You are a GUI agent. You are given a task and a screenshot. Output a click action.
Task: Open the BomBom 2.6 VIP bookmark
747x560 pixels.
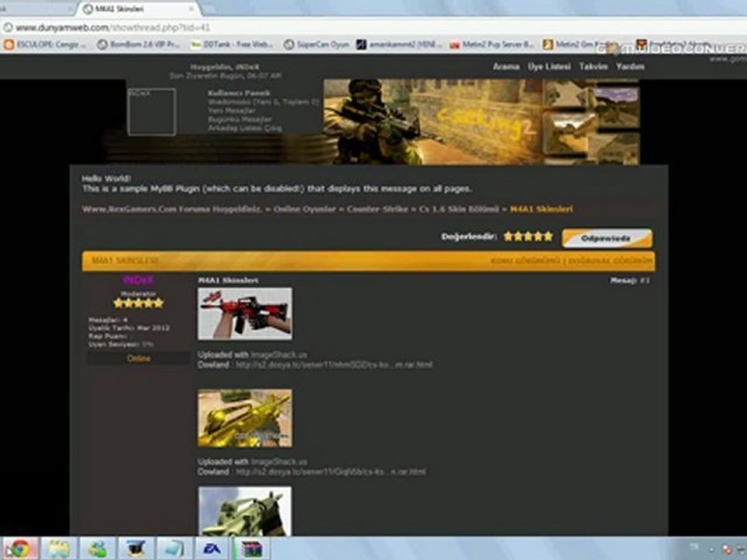pos(139,44)
